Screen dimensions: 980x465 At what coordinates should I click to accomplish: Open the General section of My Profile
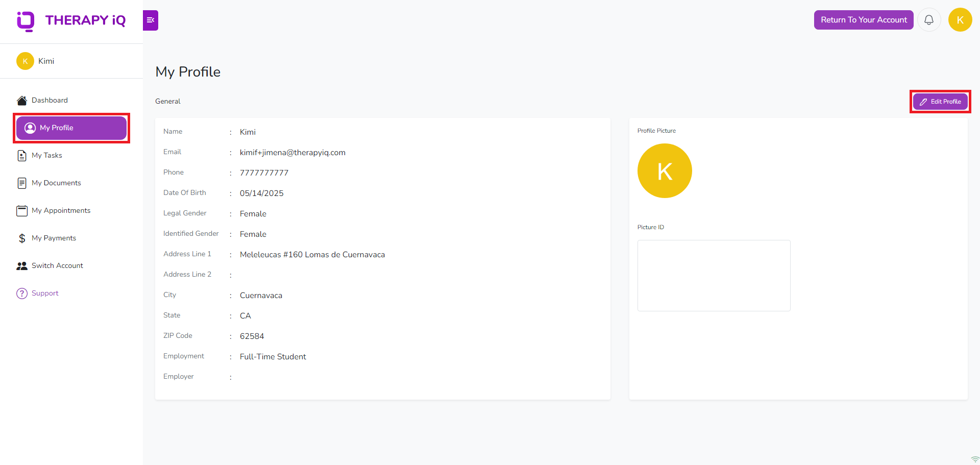167,101
